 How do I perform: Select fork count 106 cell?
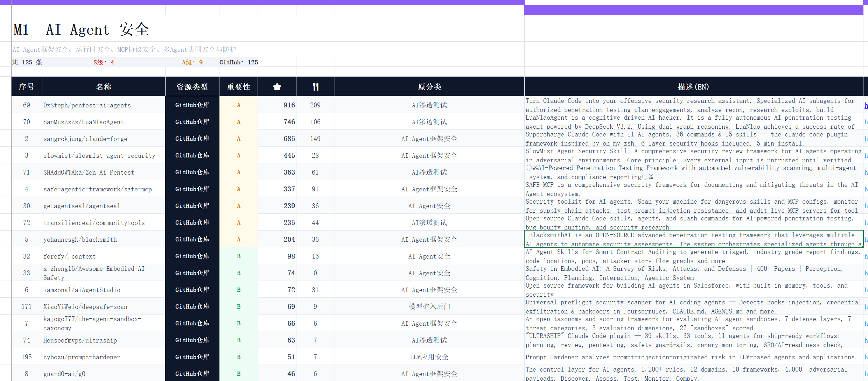tap(315, 122)
